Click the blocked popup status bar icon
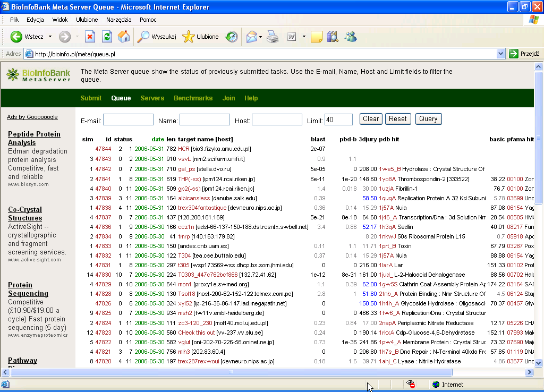 [x=411, y=384]
